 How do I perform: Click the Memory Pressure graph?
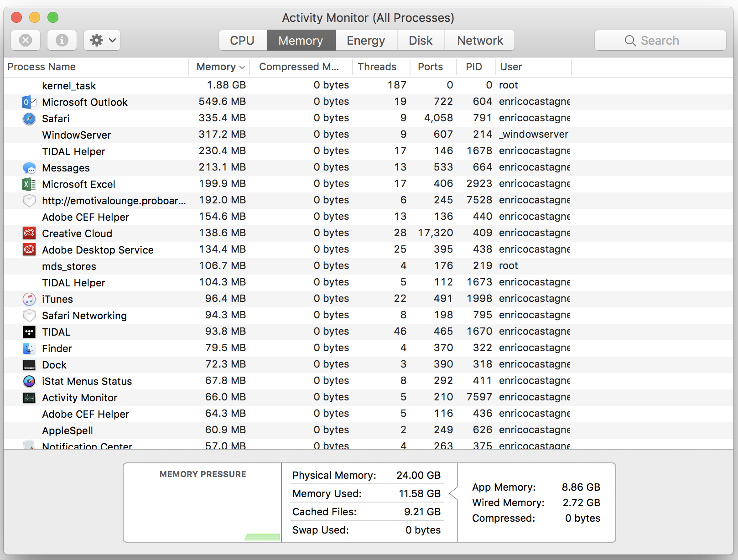(203, 513)
